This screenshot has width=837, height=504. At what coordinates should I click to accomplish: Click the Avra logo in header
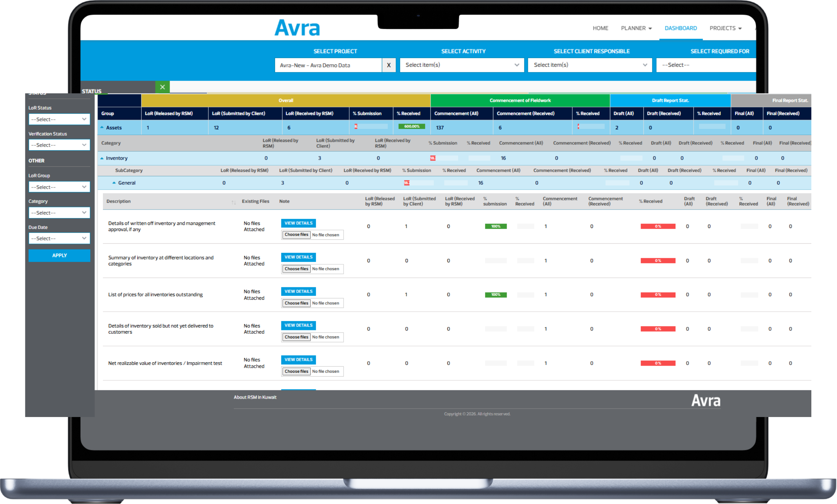point(297,28)
